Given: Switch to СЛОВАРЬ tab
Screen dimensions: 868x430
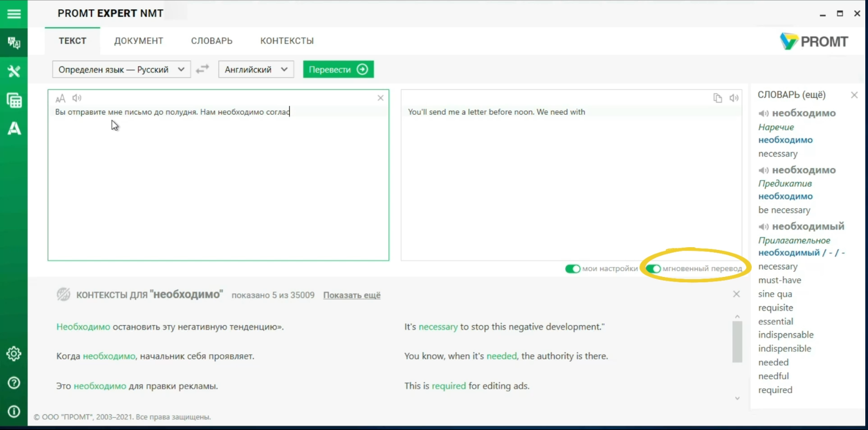Looking at the screenshot, I should pos(211,41).
